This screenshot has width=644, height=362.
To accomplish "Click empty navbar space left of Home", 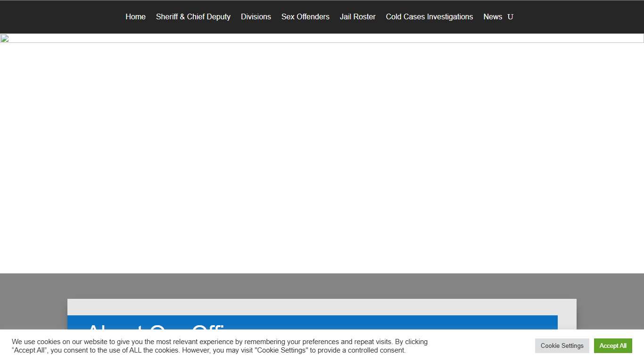I will [61, 17].
